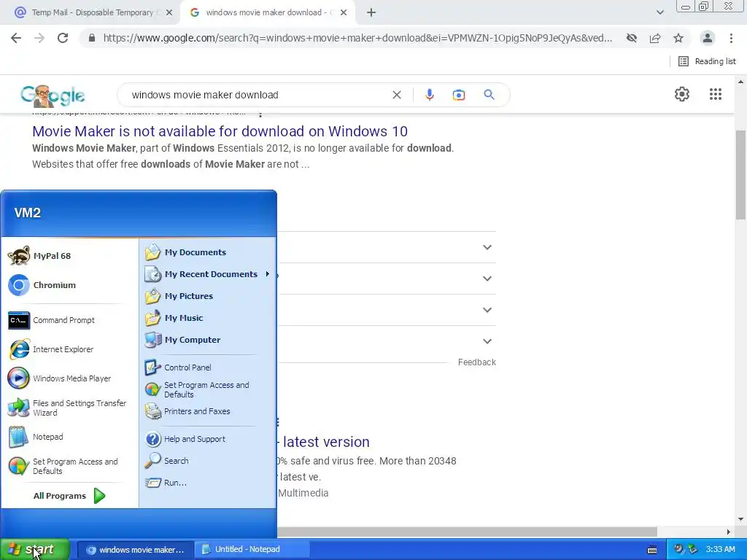
Task: Click the address bar URL
Action: click(357, 38)
